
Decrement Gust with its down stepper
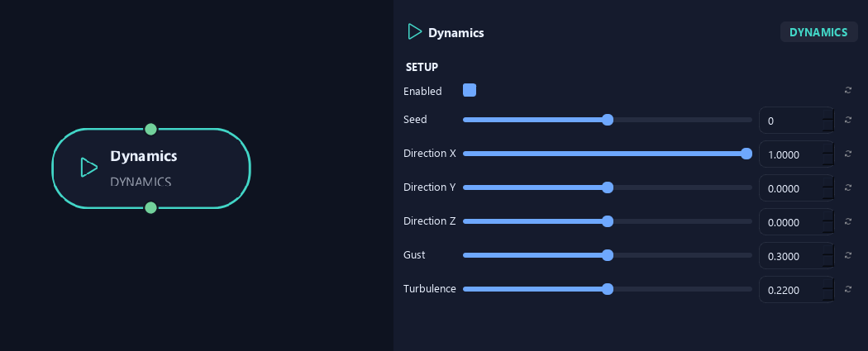[828, 262]
